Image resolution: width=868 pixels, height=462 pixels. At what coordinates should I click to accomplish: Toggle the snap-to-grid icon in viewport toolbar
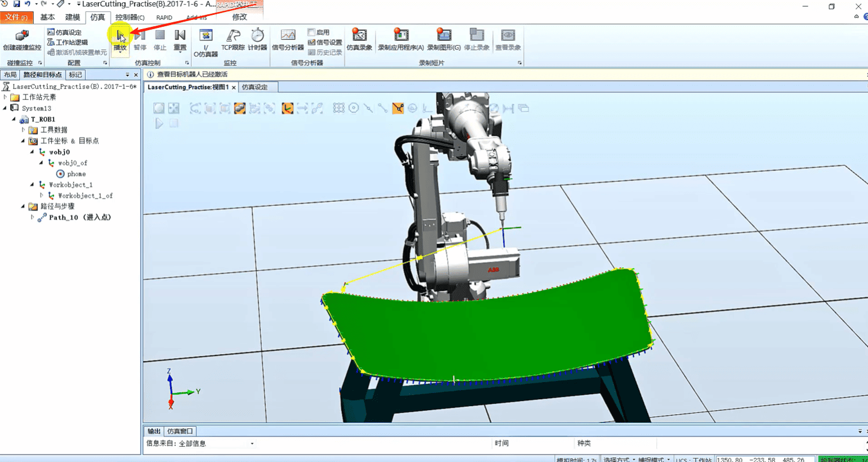[338, 108]
